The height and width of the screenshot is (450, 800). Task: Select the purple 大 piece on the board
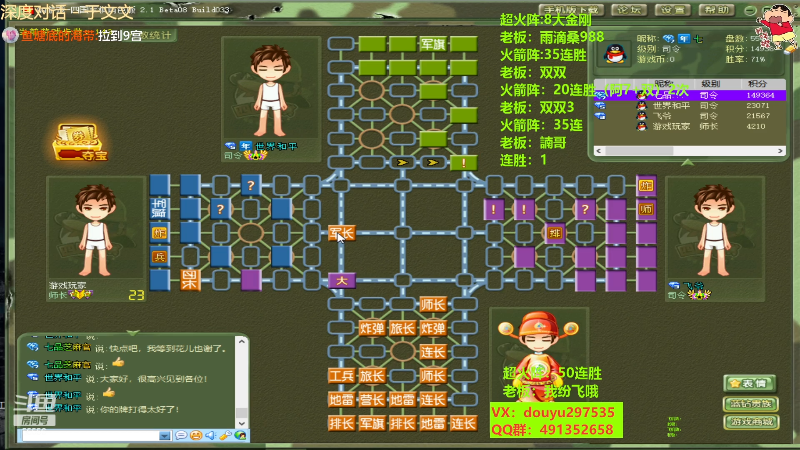[341, 281]
